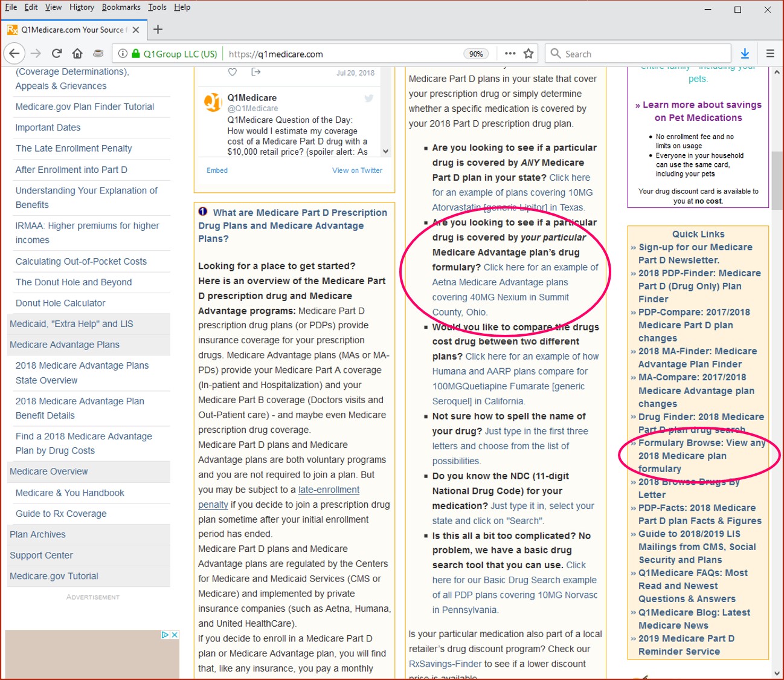Image resolution: width=784 pixels, height=680 pixels.
Task: Open Calculating Out-of-Pocket Costs link
Action: (81, 261)
